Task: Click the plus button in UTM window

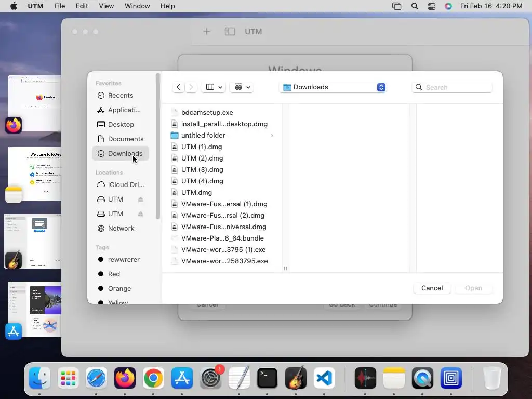Action: coord(207,32)
